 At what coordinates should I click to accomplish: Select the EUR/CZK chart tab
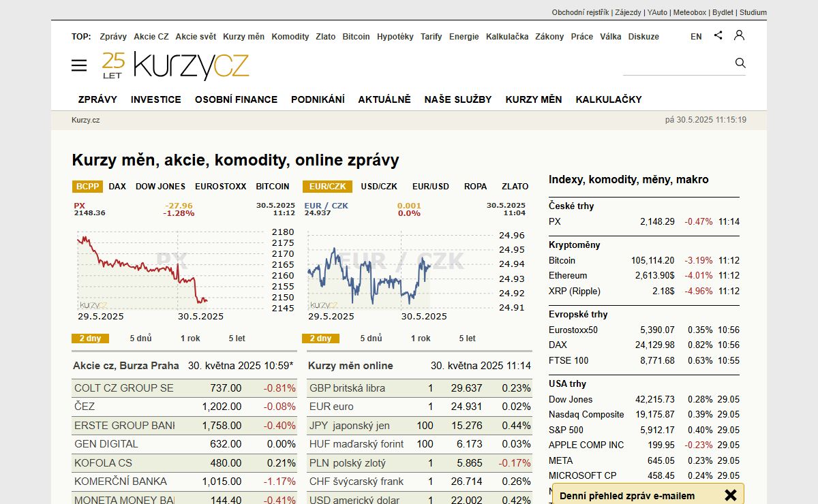coord(327,186)
